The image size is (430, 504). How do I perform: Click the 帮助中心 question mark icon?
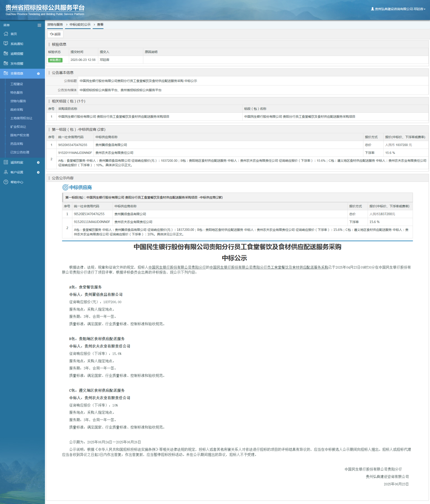pyautogui.click(x=6, y=182)
